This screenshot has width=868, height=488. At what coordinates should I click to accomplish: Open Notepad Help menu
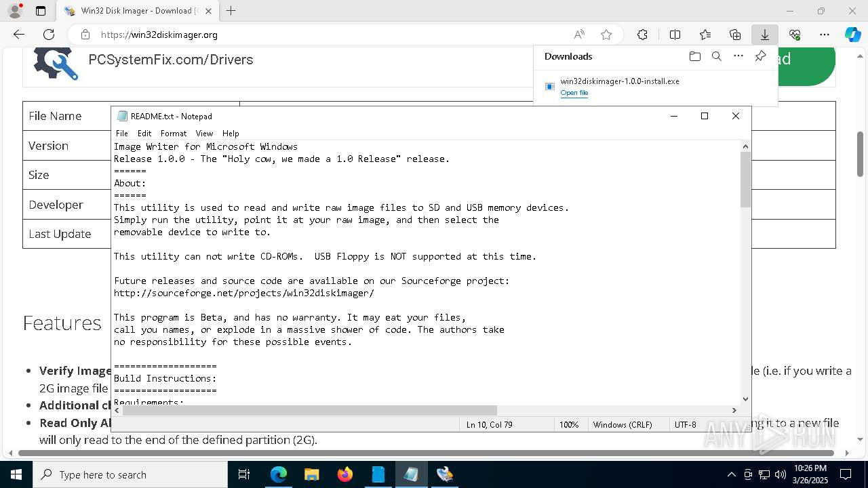231,134
